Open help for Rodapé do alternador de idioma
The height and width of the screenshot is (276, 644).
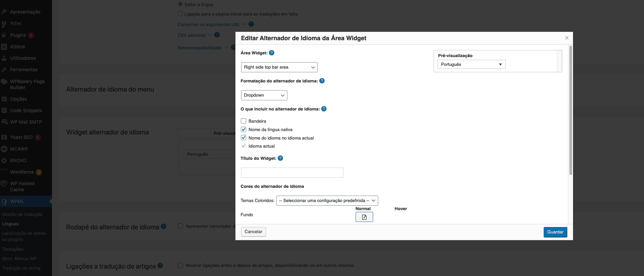[163, 226]
